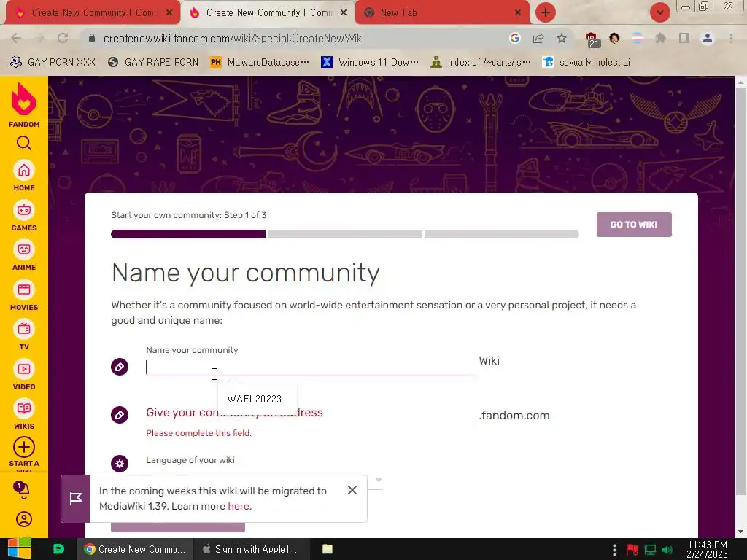
Task: Click pencil icon beside community name field
Action: (120, 367)
